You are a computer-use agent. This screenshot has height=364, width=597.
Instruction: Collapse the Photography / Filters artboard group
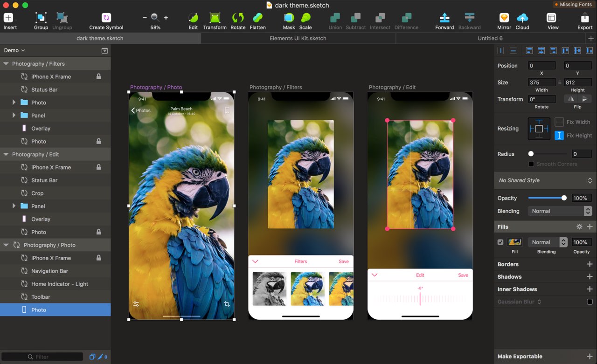[x=6, y=64]
